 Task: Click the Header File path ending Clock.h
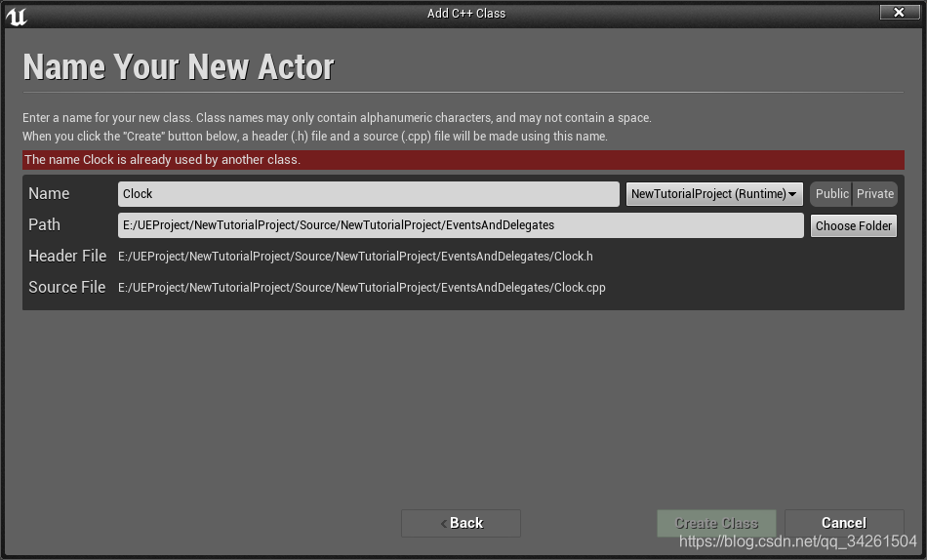coord(355,256)
